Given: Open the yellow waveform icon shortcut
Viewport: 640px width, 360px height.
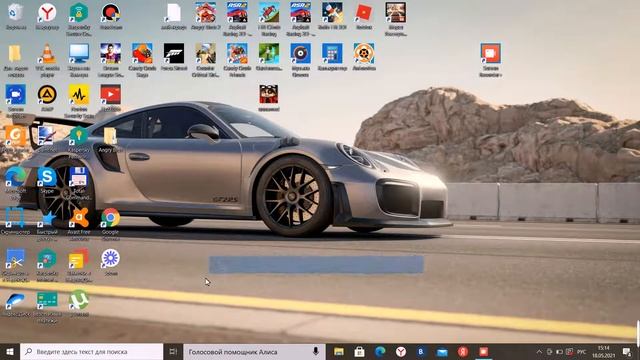Looking at the screenshot, I should coord(79,95).
